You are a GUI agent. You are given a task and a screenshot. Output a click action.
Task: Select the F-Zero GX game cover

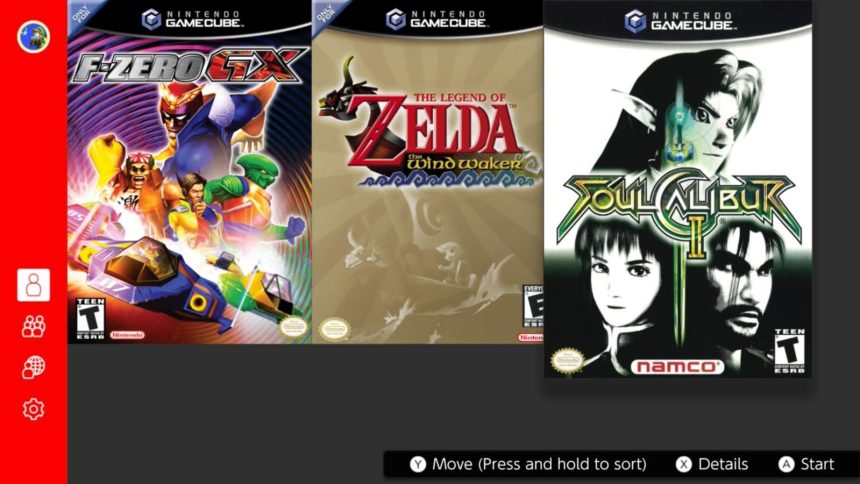(190, 172)
